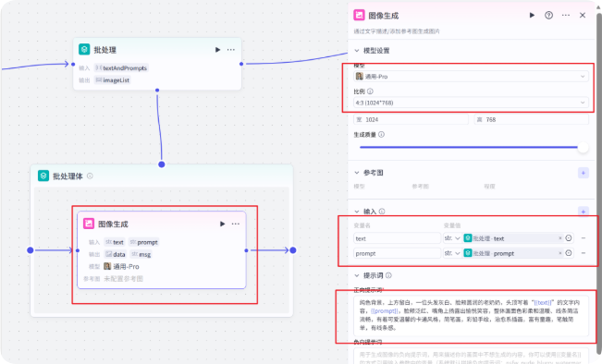Open the variable selector circle icon in the text row
Image resolution: width=602 pixels, height=364 pixels.
click(x=569, y=238)
